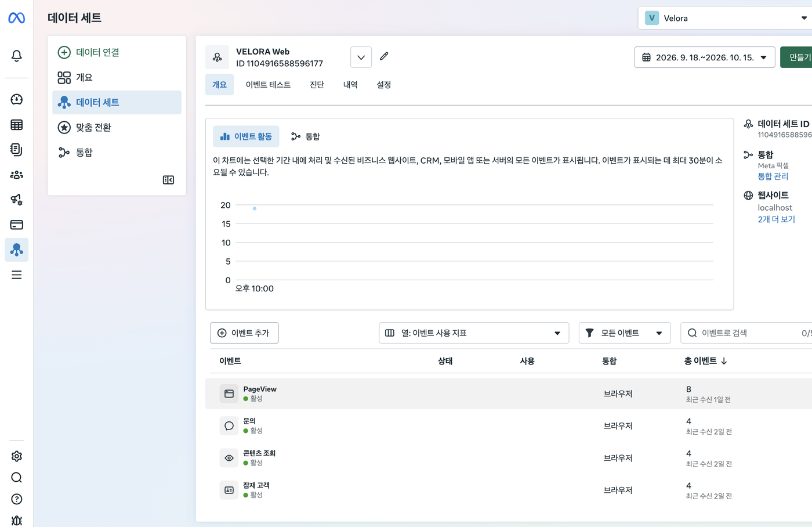This screenshot has height=527, width=812.
Task: Open the 2개 더 보기 link
Action: (776, 219)
